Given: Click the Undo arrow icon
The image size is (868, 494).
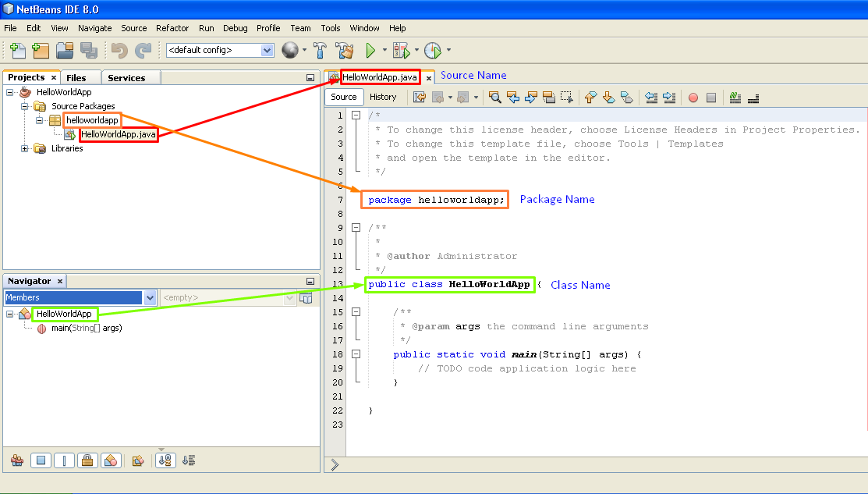Looking at the screenshot, I should click(119, 51).
